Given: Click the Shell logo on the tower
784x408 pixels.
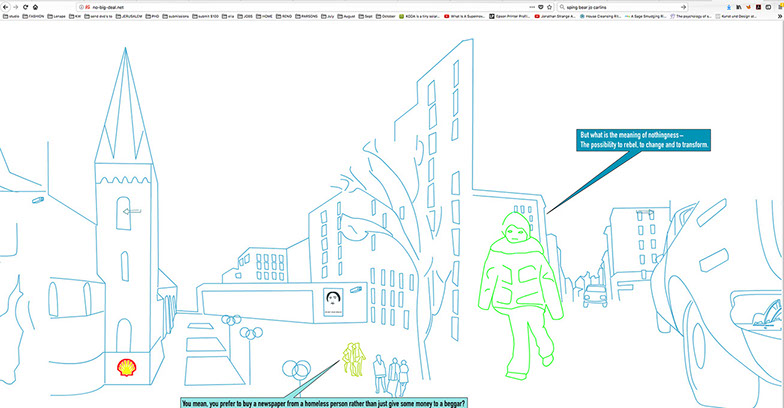Looking at the screenshot, I should click(127, 367).
